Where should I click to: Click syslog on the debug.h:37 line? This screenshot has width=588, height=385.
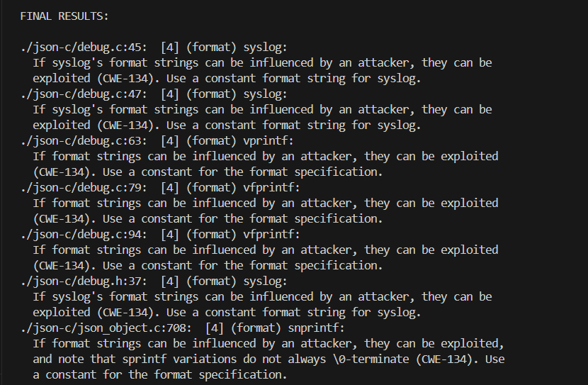(263, 281)
